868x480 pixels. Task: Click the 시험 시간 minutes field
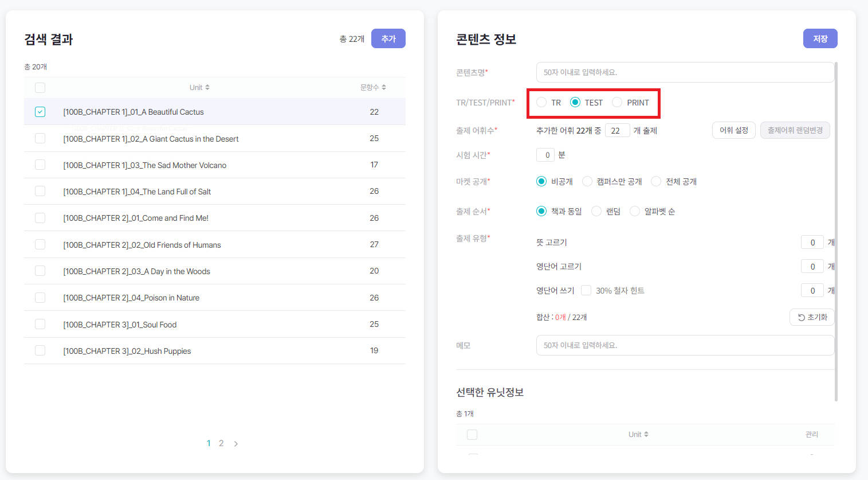pyautogui.click(x=545, y=155)
